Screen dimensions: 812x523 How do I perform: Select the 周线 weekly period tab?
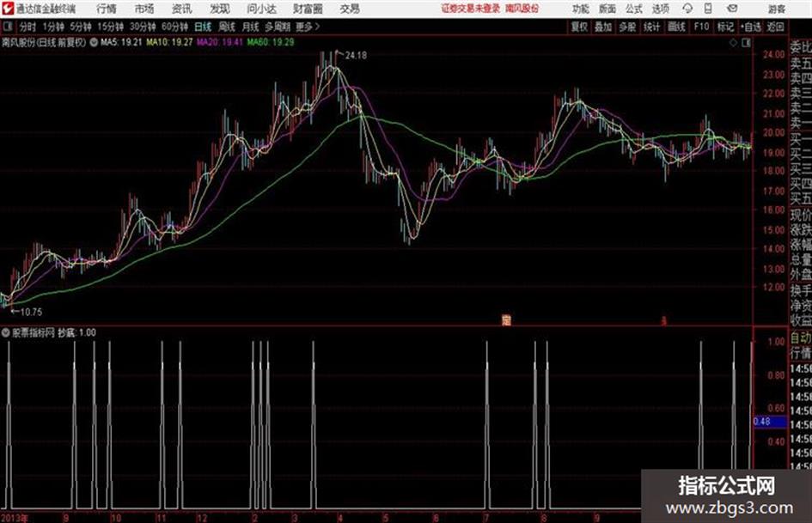pyautogui.click(x=227, y=27)
